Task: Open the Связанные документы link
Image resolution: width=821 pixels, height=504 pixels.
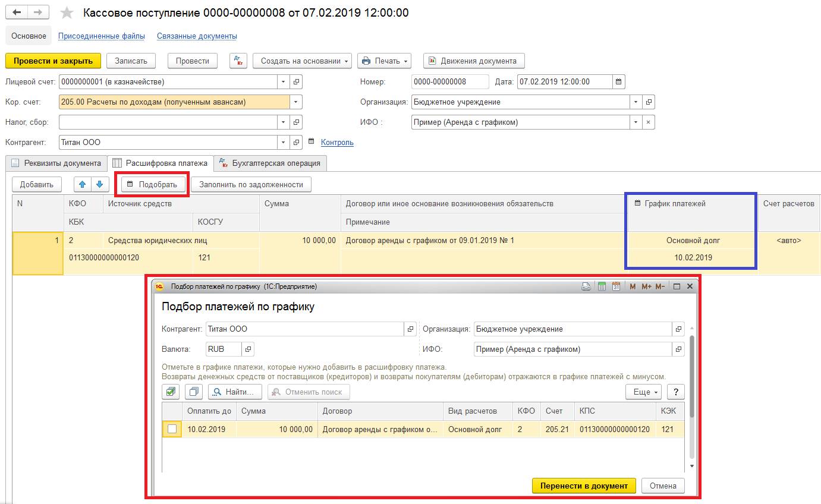Action: [x=197, y=36]
